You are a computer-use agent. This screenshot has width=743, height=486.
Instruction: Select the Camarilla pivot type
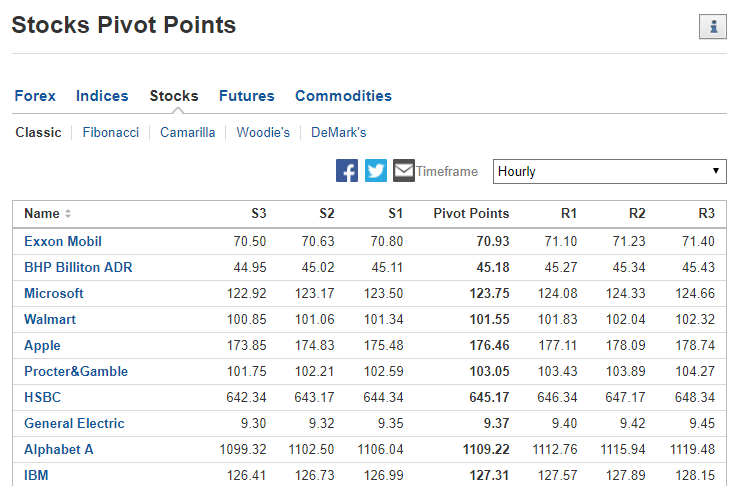(187, 133)
